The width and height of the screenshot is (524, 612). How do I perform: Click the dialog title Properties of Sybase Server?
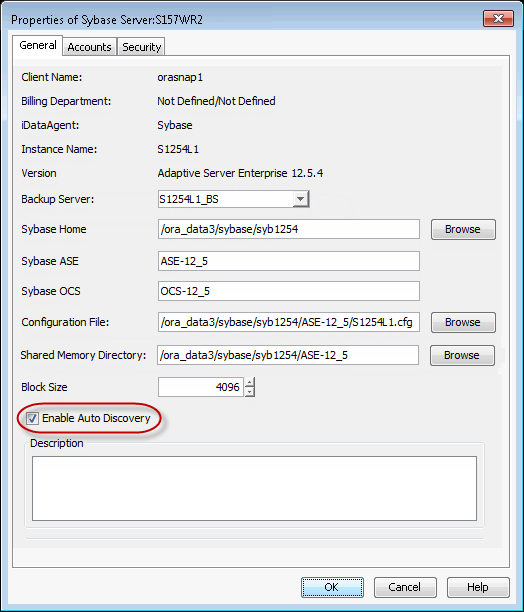coord(107,20)
